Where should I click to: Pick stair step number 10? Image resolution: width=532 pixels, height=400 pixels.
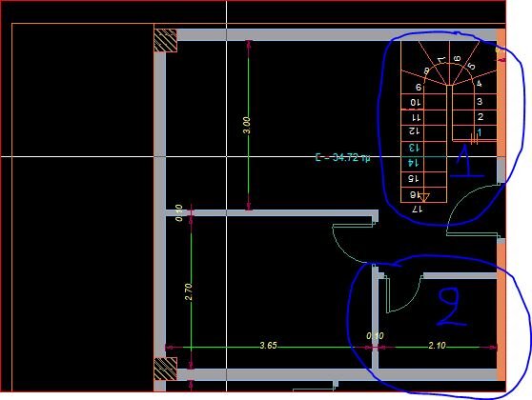click(416, 102)
